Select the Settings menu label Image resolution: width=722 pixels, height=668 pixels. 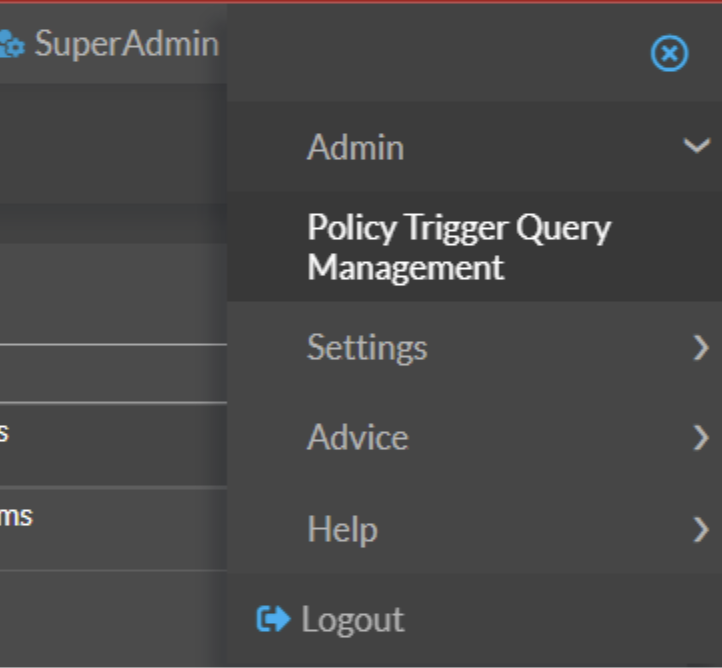coord(366,348)
